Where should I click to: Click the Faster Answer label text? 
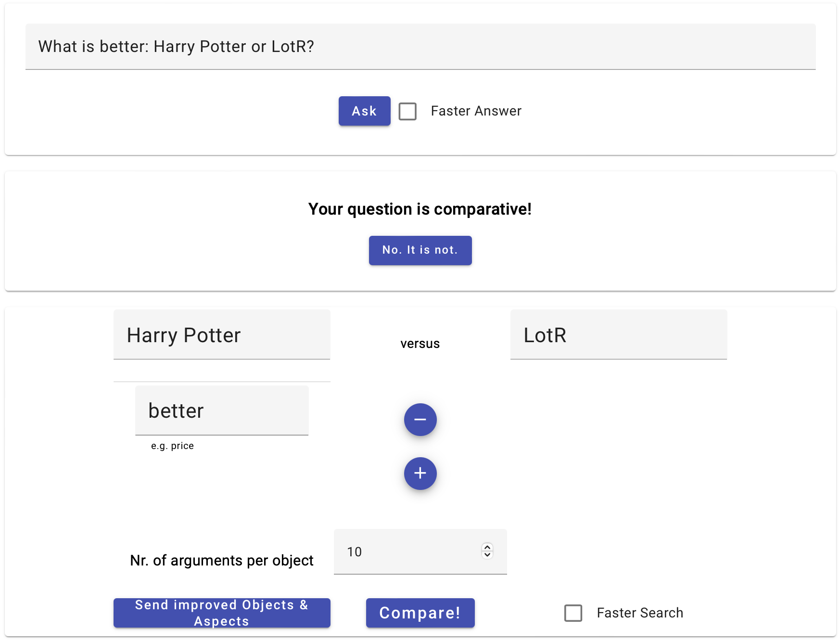tap(476, 111)
